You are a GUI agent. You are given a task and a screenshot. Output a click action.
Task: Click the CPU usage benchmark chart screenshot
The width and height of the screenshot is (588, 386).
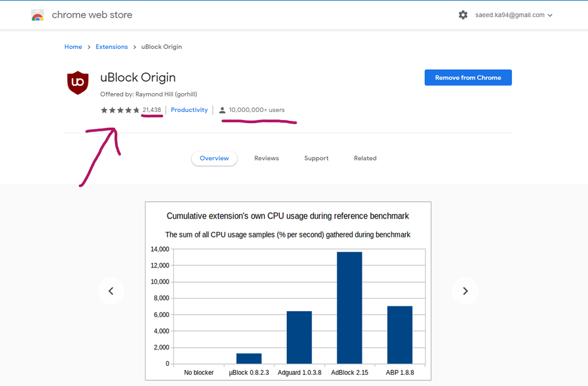(288, 291)
